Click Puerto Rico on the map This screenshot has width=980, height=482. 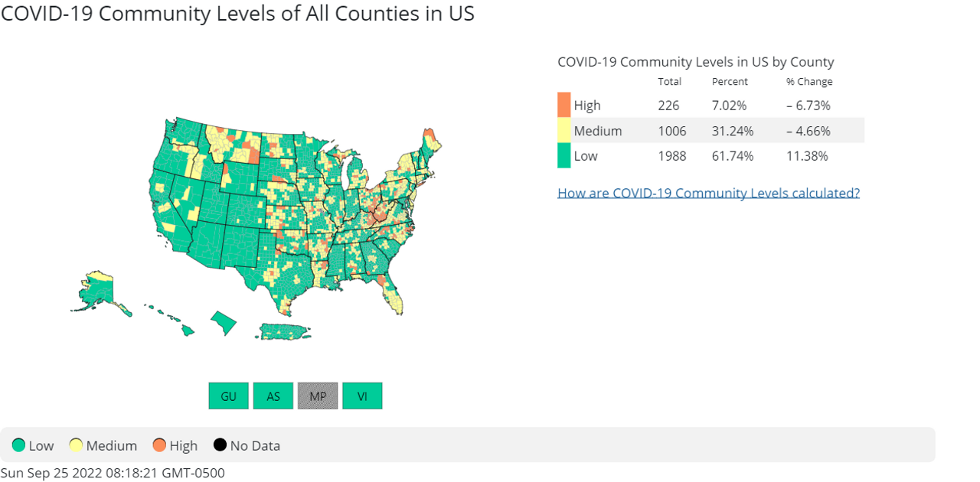click(284, 331)
